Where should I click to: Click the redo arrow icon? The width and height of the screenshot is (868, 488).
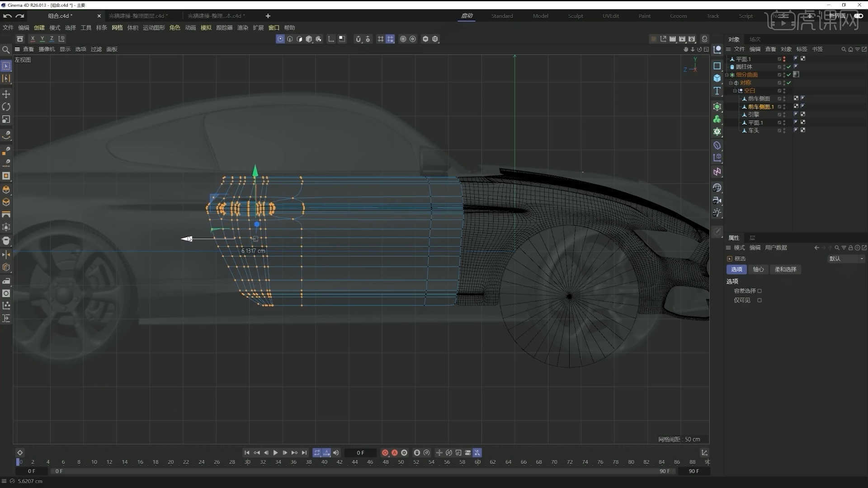19,16
